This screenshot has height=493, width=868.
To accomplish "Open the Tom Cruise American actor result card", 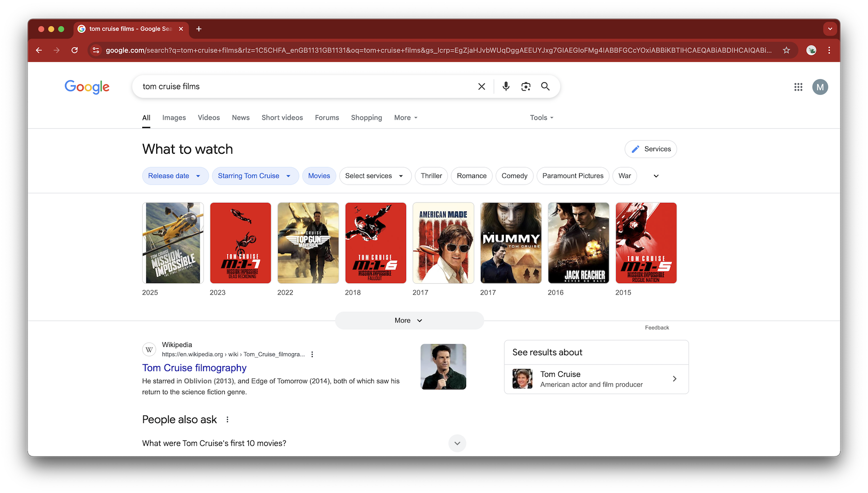I will (x=597, y=379).
